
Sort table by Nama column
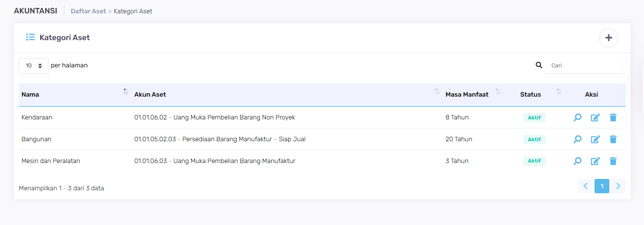(x=126, y=92)
